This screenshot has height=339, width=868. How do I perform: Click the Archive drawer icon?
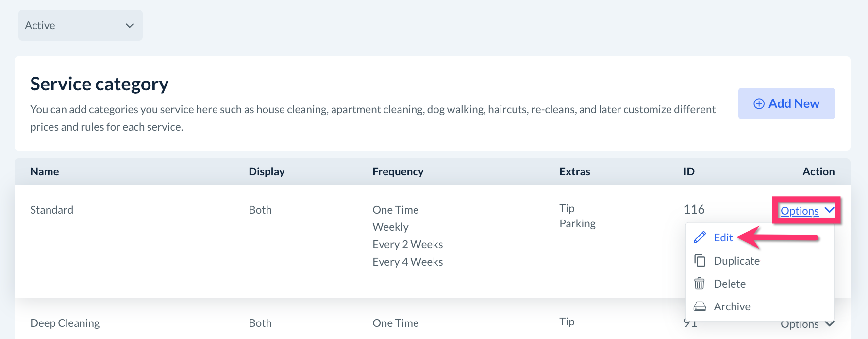pyautogui.click(x=700, y=306)
